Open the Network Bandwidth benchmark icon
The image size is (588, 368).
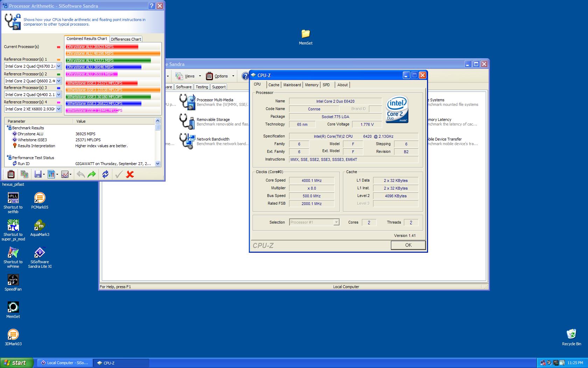[187, 141]
